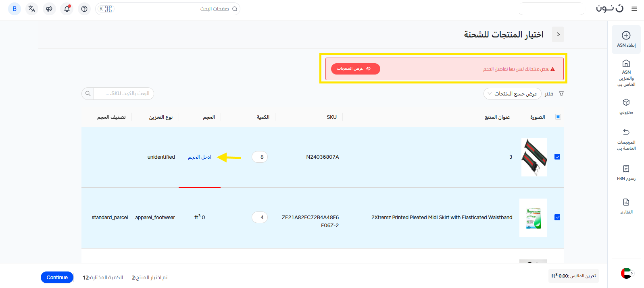Click the back chevron next to page title
The height and width of the screenshot is (288, 644).
[x=558, y=35]
